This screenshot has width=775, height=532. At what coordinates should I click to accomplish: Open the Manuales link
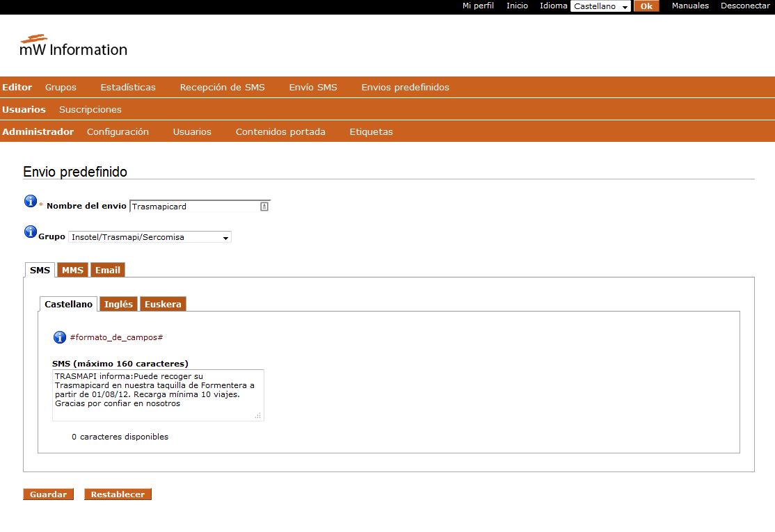pos(690,6)
